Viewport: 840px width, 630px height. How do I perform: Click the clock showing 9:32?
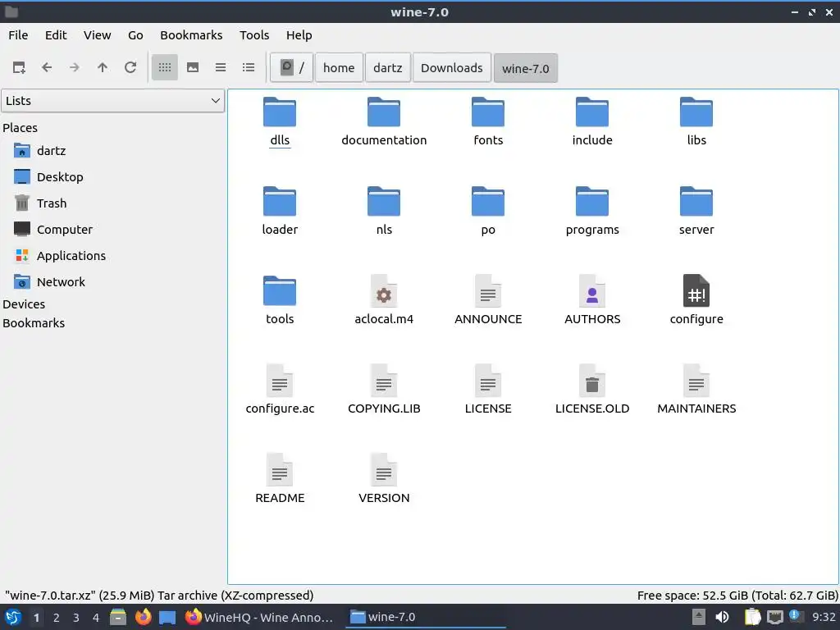coord(824,617)
